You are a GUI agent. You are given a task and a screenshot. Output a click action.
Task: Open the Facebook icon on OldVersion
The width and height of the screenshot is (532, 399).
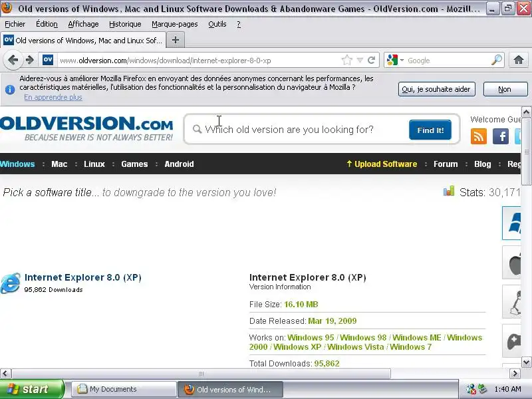501,136
